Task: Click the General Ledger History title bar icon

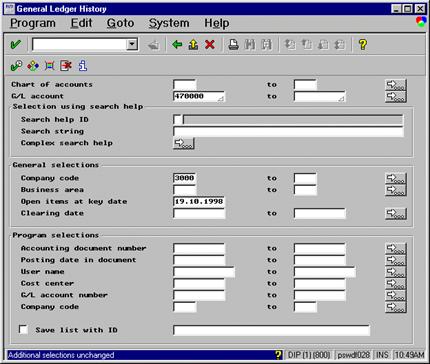Action: (10, 8)
